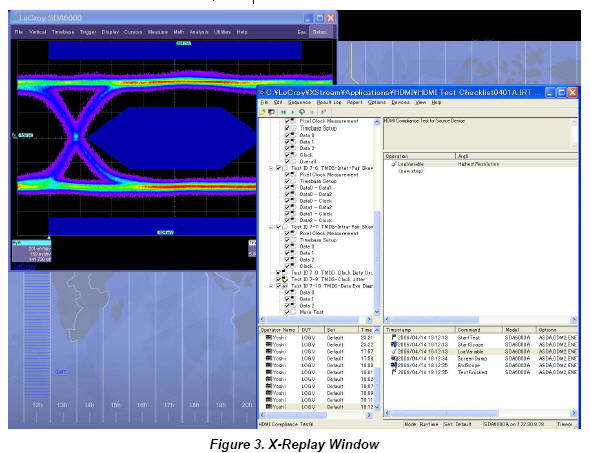
Task: Click the green check status icon for Test ID 7-9
Action: tap(285, 279)
